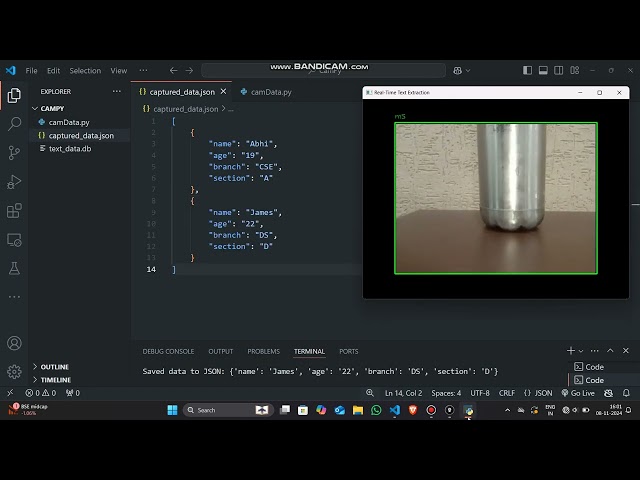Open the Copilot chat icon in title bar
This screenshot has width=640, height=480.
tap(458, 71)
